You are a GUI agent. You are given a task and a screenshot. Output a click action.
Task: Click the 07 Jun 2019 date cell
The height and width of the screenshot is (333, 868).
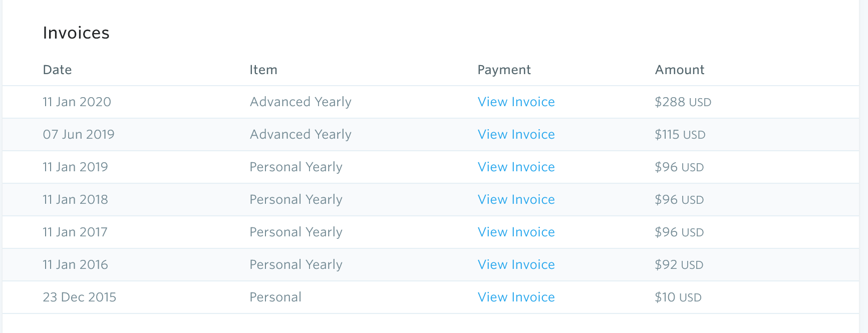pos(79,134)
